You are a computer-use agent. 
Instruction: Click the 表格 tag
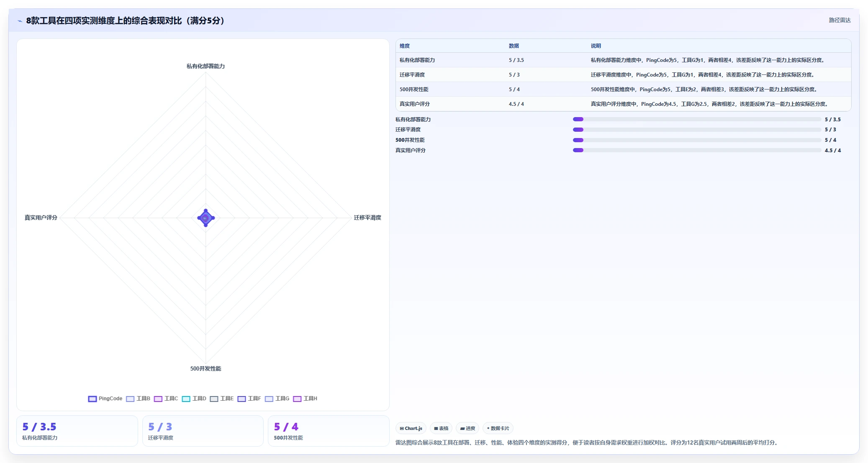coord(441,428)
